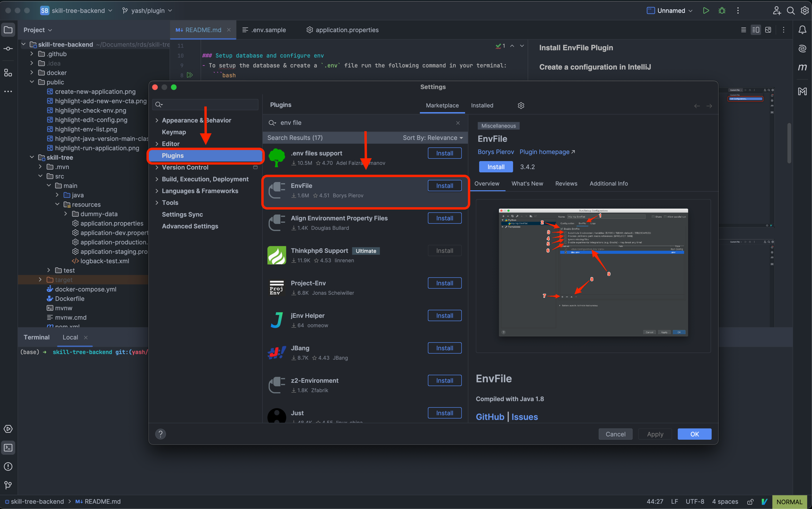The height and width of the screenshot is (509, 812).
Task: Expand Build, Execution, Deployment settings
Action: coord(157,179)
